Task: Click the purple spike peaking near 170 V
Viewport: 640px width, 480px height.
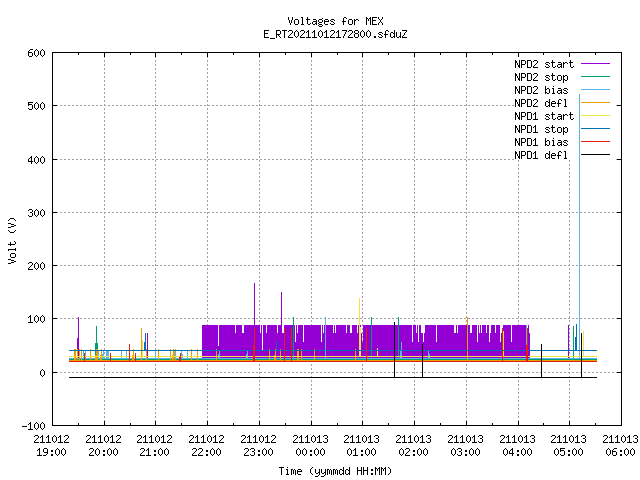Action: 255,304
